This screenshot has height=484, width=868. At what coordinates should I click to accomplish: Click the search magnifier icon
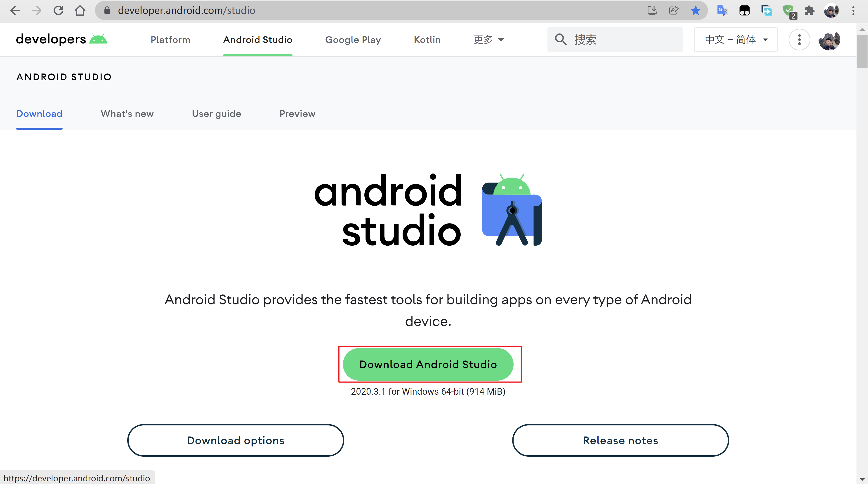tap(560, 39)
